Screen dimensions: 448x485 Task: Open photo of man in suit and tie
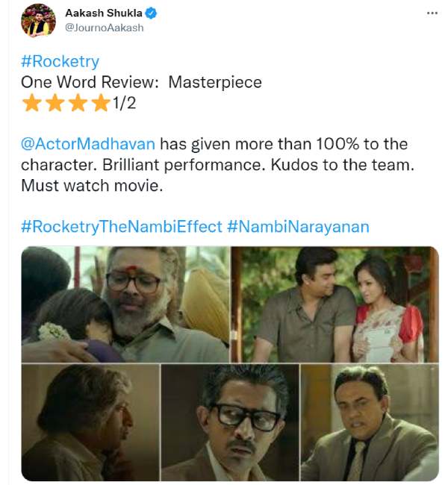(x=370, y=422)
